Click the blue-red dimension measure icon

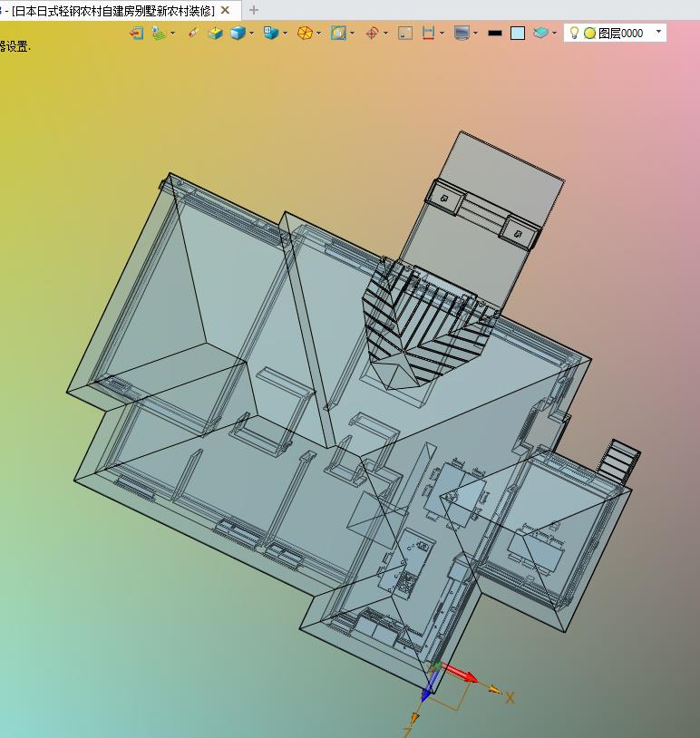point(428,33)
